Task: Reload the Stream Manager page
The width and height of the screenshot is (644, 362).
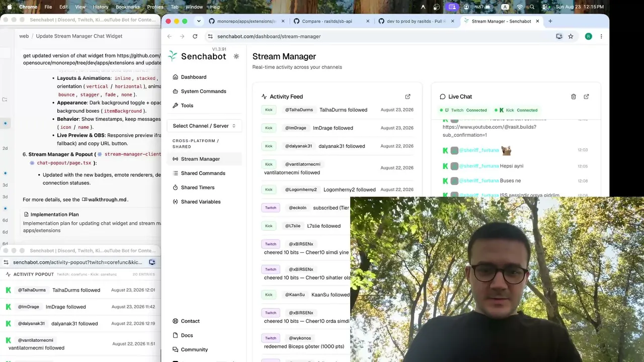Action: pyautogui.click(x=195, y=36)
